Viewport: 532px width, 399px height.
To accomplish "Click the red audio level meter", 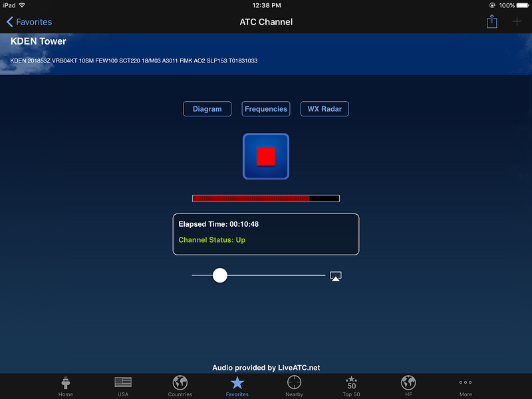I will pos(265,198).
